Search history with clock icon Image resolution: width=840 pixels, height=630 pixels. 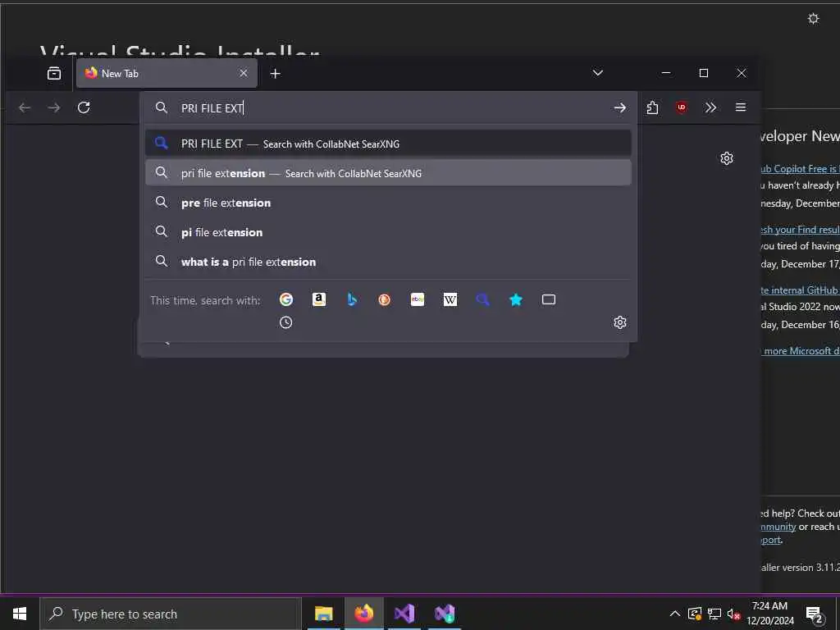[x=286, y=322]
